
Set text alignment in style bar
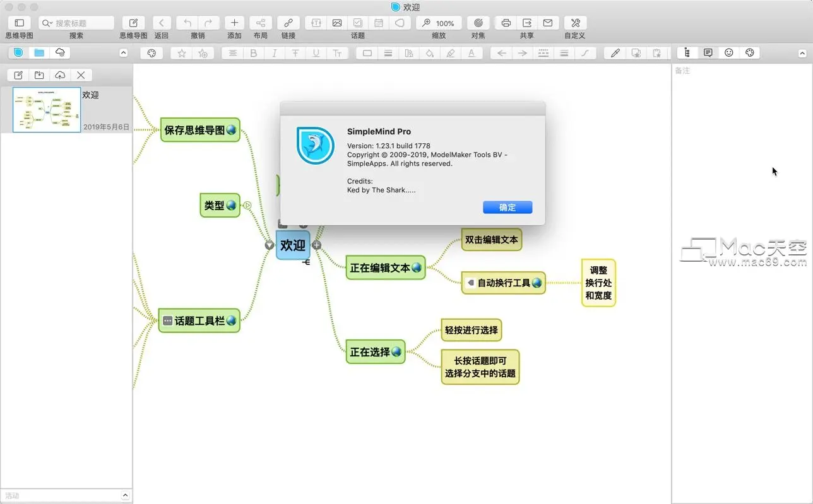click(x=233, y=53)
